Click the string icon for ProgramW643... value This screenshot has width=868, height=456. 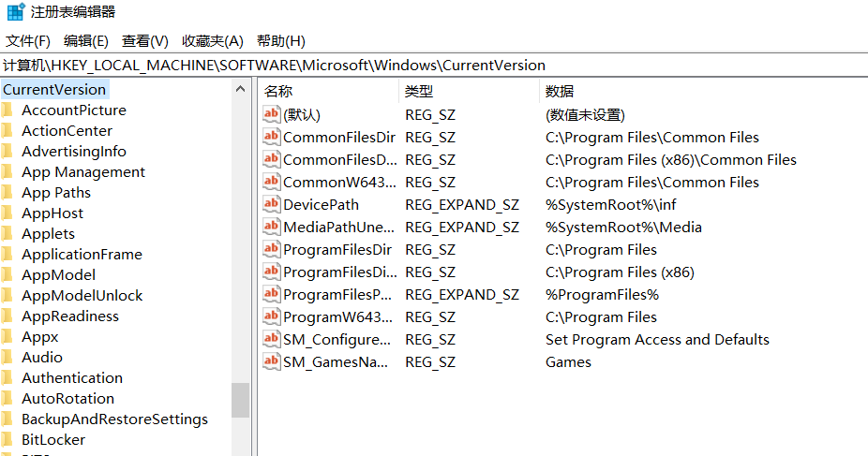pyautogui.click(x=271, y=316)
